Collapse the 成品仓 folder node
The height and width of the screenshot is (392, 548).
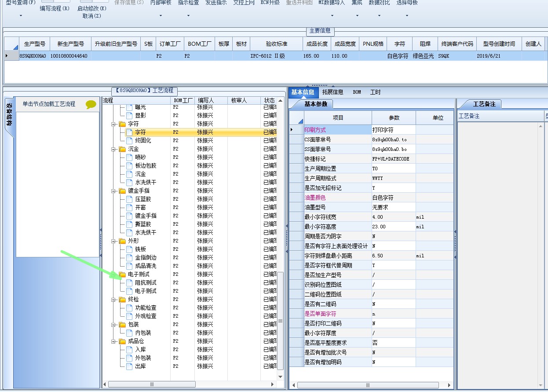tap(113, 341)
